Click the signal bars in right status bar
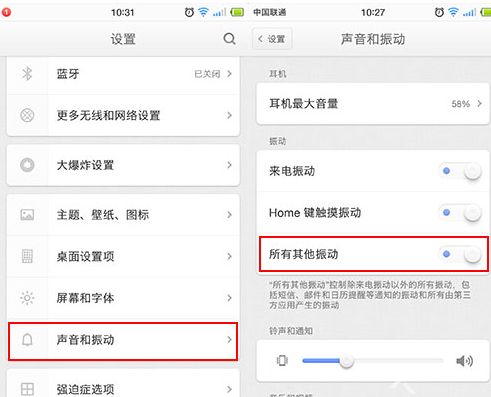Viewport: 491px width, 397px height. point(469,13)
